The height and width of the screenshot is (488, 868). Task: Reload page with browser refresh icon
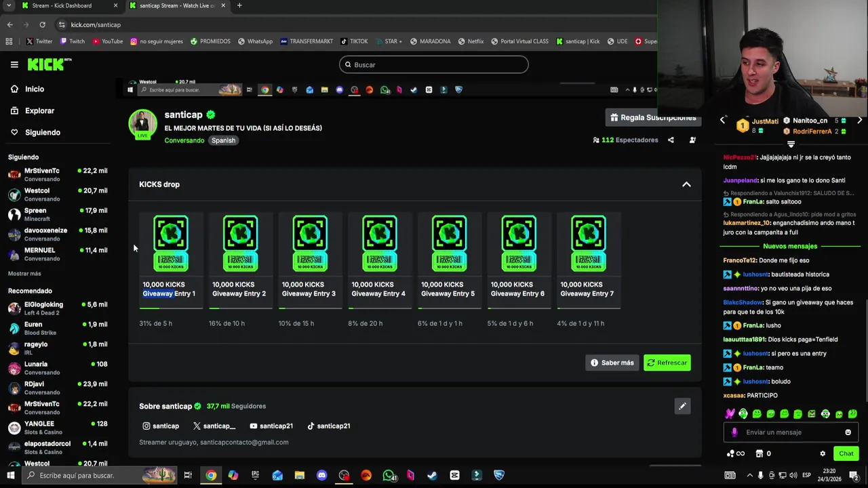[42, 24]
